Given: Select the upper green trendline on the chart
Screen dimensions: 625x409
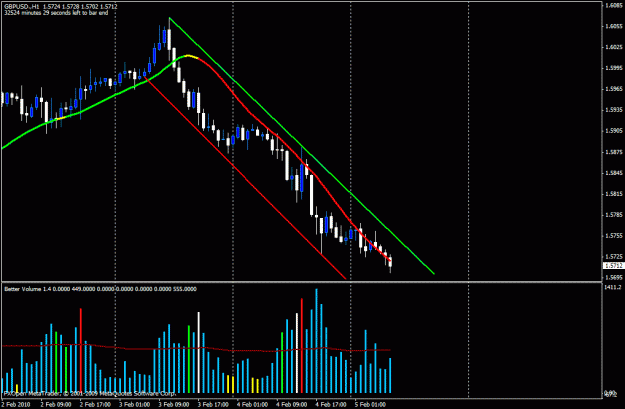Looking at the screenshot, I should coord(302,146).
